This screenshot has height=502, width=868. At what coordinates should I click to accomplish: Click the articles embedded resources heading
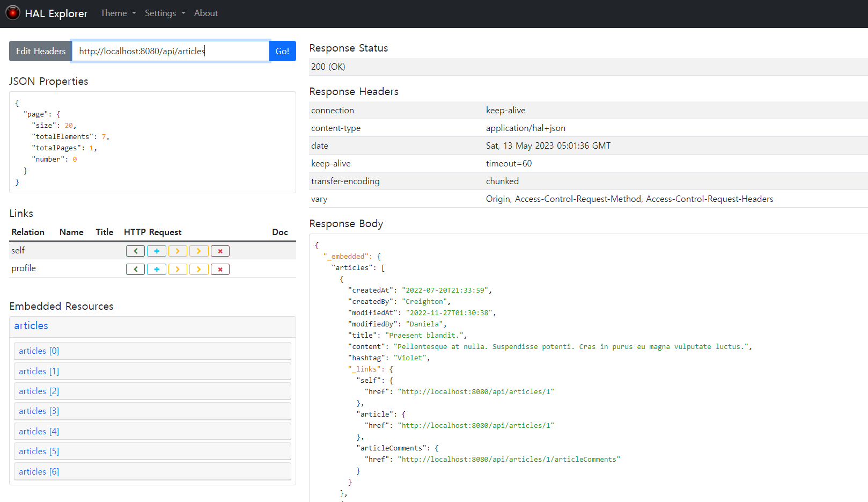pos(31,325)
